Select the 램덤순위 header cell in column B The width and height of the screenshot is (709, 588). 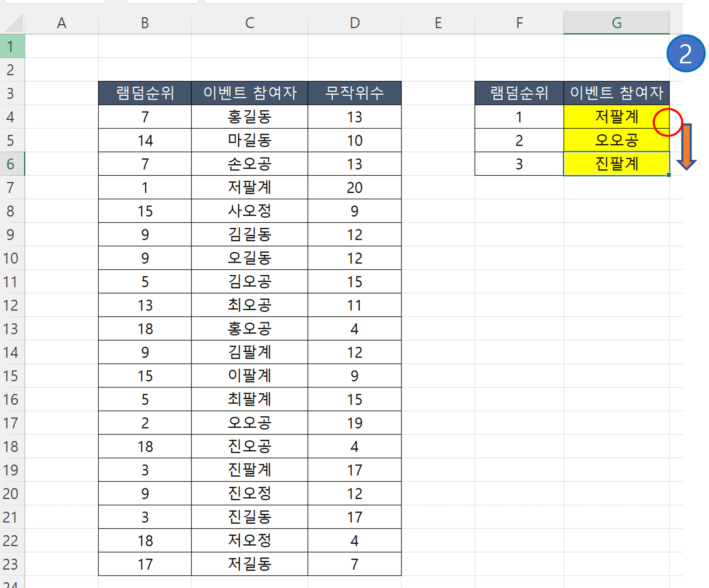(145, 93)
